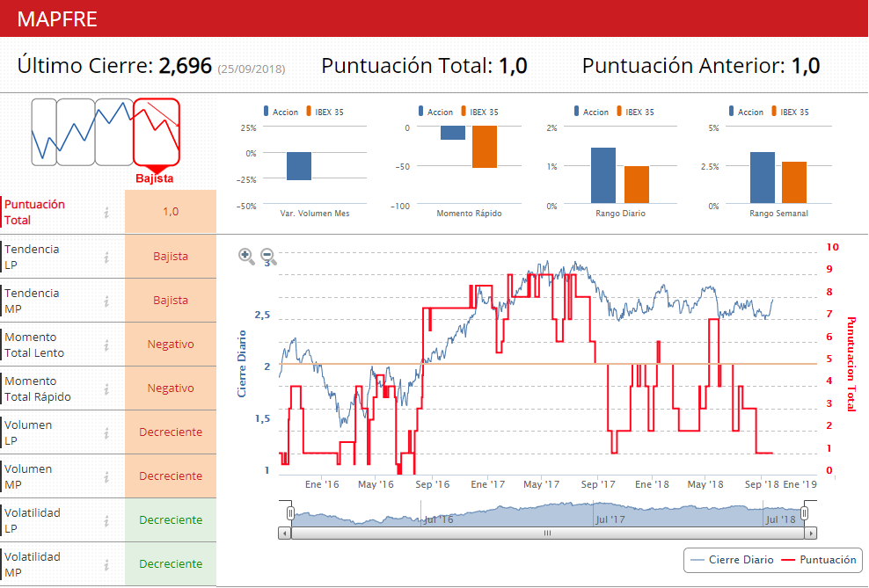The width and height of the screenshot is (869, 588).
Task: Click Bajista value in Tendencia LP row
Action: pyautogui.click(x=171, y=257)
